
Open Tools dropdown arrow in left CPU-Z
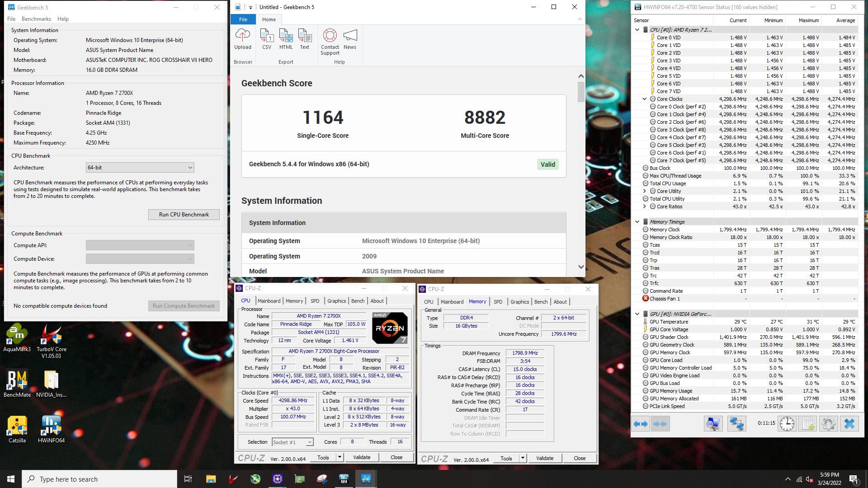340,457
